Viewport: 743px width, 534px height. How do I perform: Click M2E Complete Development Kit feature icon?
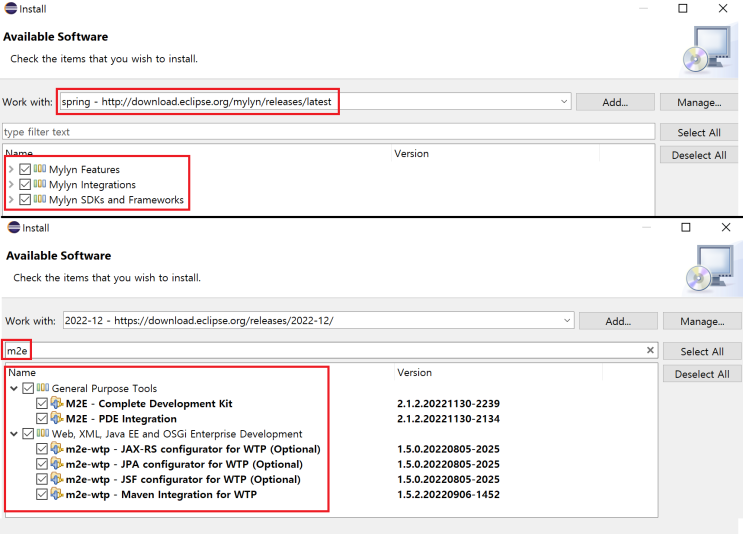click(57, 403)
